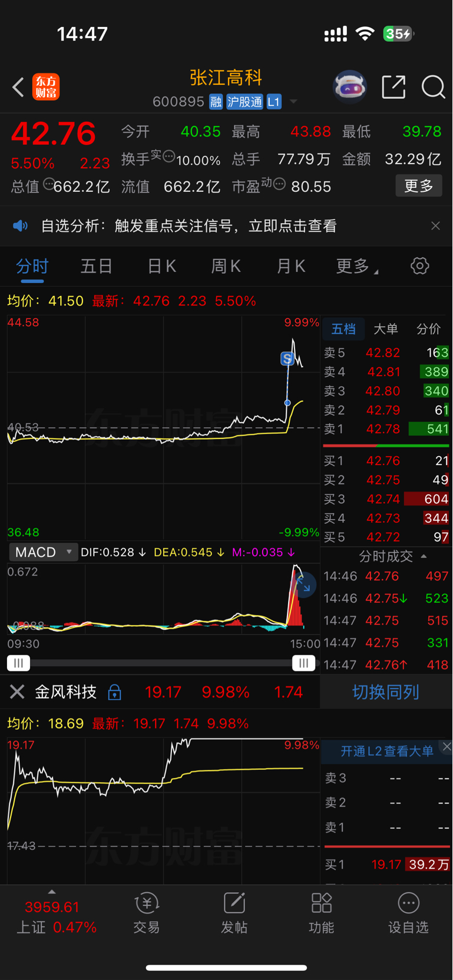Tap the right timeline range handle
This screenshot has width=453, height=980.
coord(303,663)
